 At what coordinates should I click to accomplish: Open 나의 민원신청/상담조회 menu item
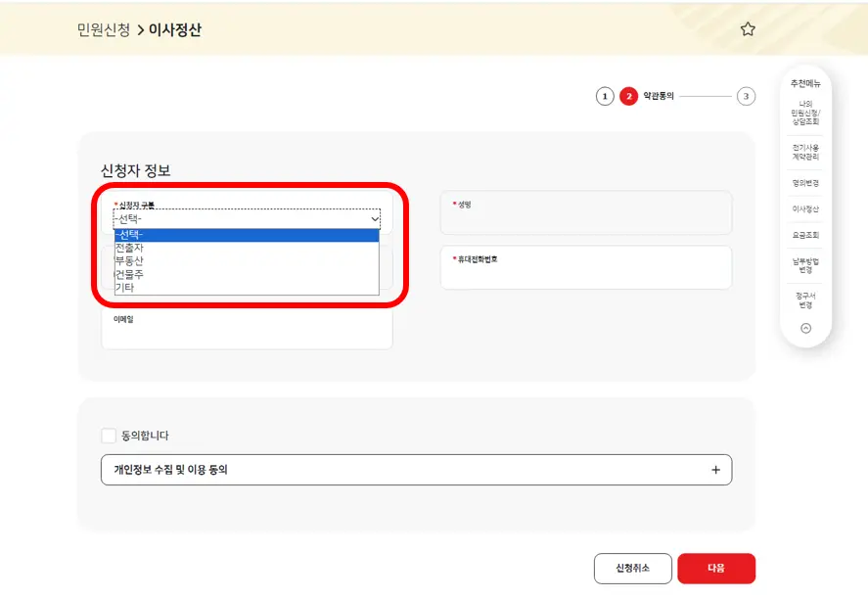[x=804, y=115]
